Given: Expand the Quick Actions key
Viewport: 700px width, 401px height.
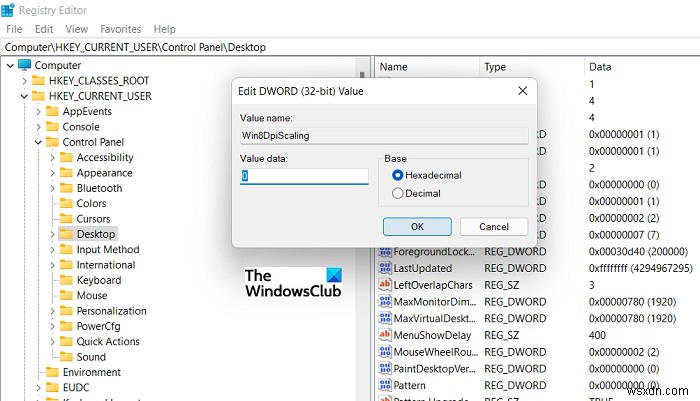Looking at the screenshot, I should [52, 342].
